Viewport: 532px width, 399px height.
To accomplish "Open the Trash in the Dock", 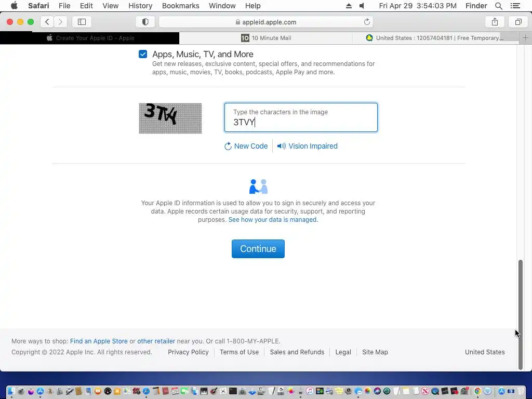I will [521, 391].
